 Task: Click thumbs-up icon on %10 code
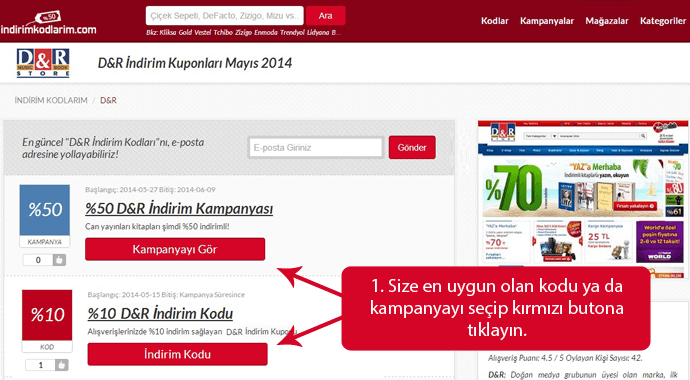coord(62,365)
